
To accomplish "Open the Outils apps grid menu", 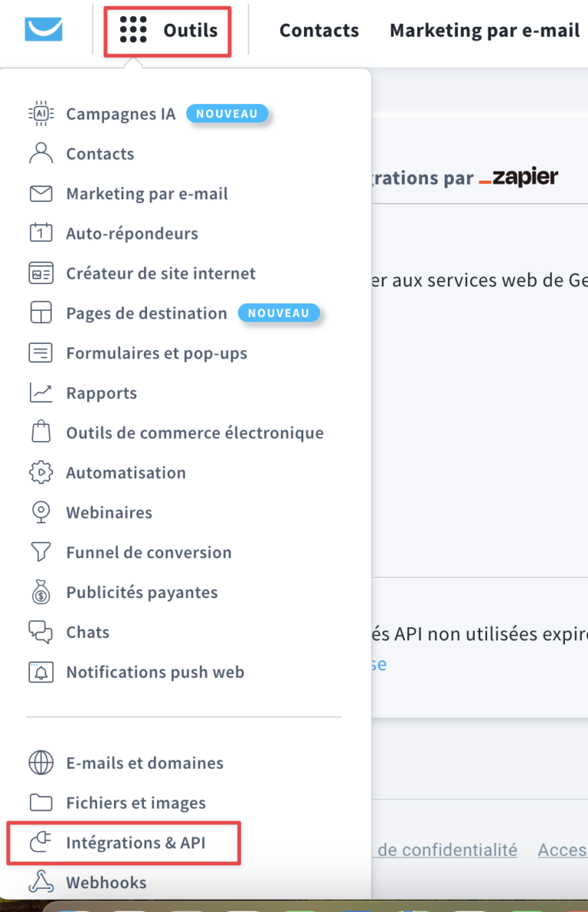I will tap(167, 31).
